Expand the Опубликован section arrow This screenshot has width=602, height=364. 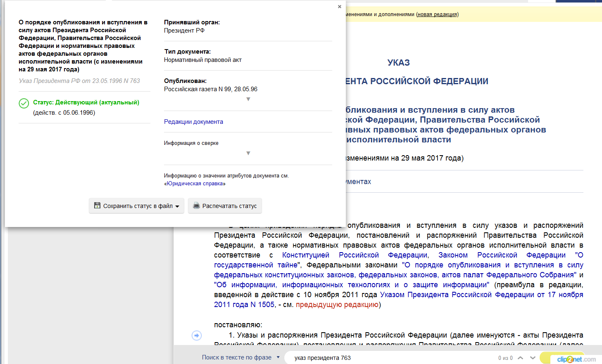tap(248, 99)
